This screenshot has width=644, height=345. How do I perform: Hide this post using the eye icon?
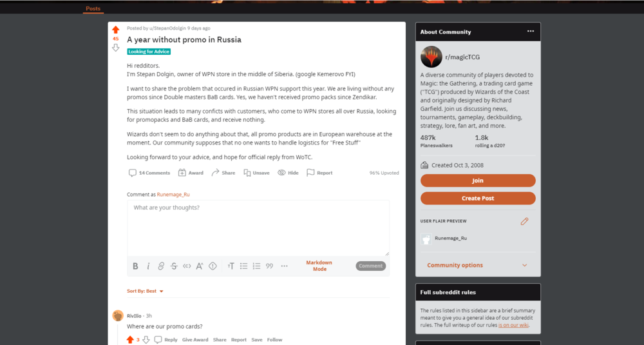(288, 173)
